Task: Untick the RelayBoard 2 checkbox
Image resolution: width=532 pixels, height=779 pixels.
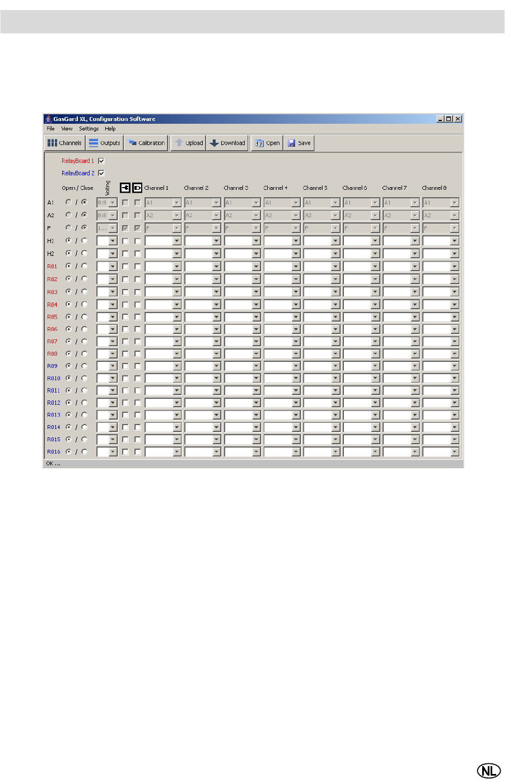Action: coord(101,173)
